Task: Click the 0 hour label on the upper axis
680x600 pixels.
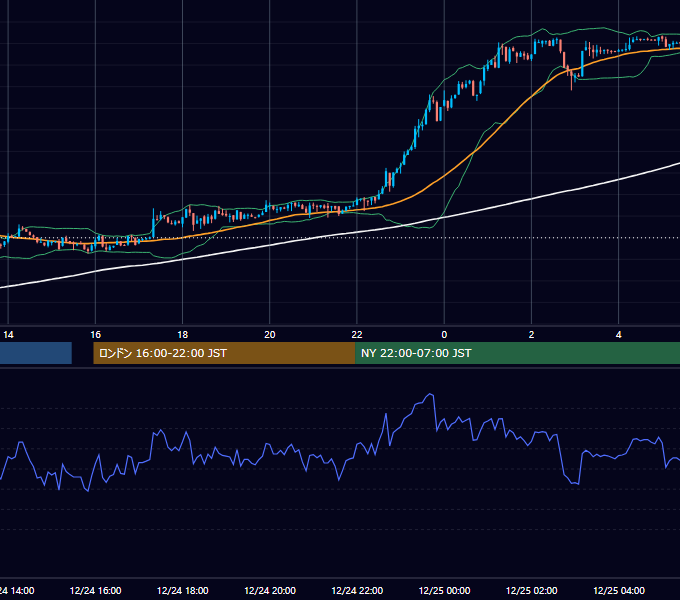Action: (444, 335)
